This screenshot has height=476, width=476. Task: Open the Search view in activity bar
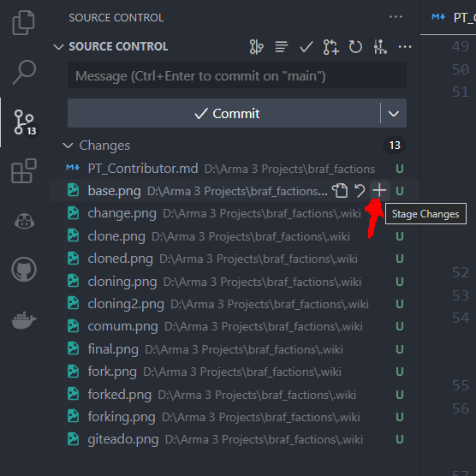(24, 72)
